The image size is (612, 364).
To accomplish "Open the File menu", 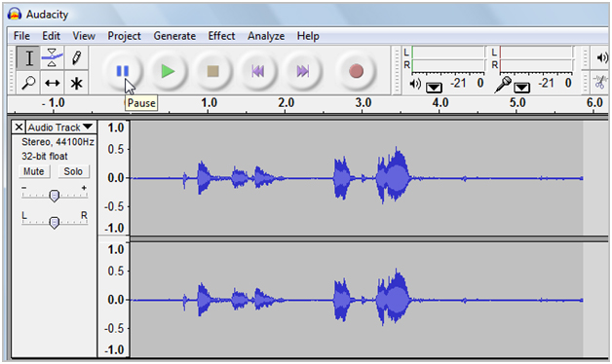I will pos(21,36).
